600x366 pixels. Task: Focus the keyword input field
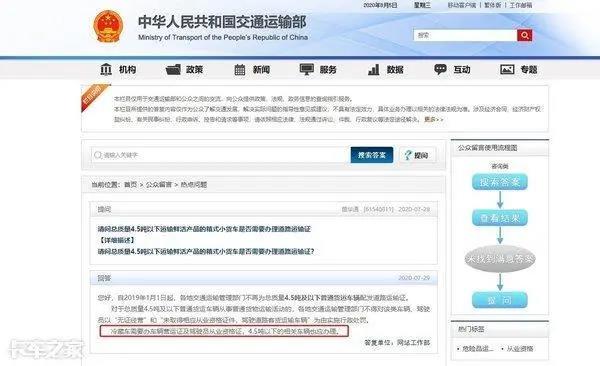click(x=220, y=155)
